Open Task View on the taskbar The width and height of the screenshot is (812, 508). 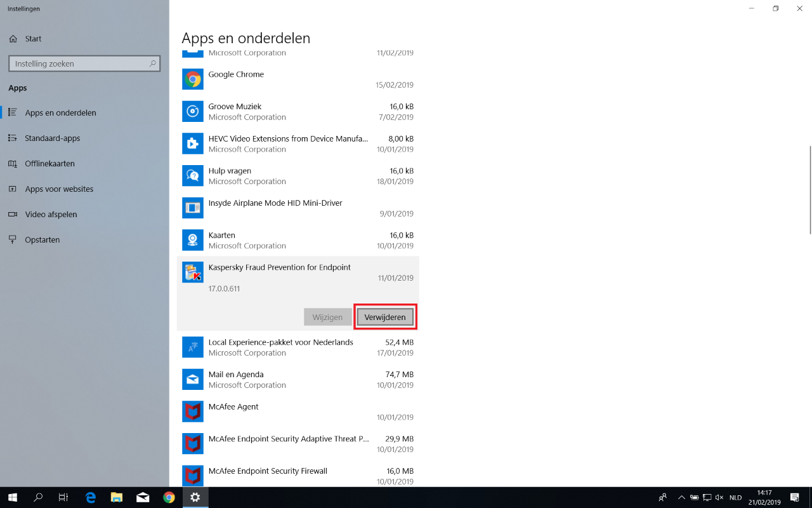pos(63,497)
